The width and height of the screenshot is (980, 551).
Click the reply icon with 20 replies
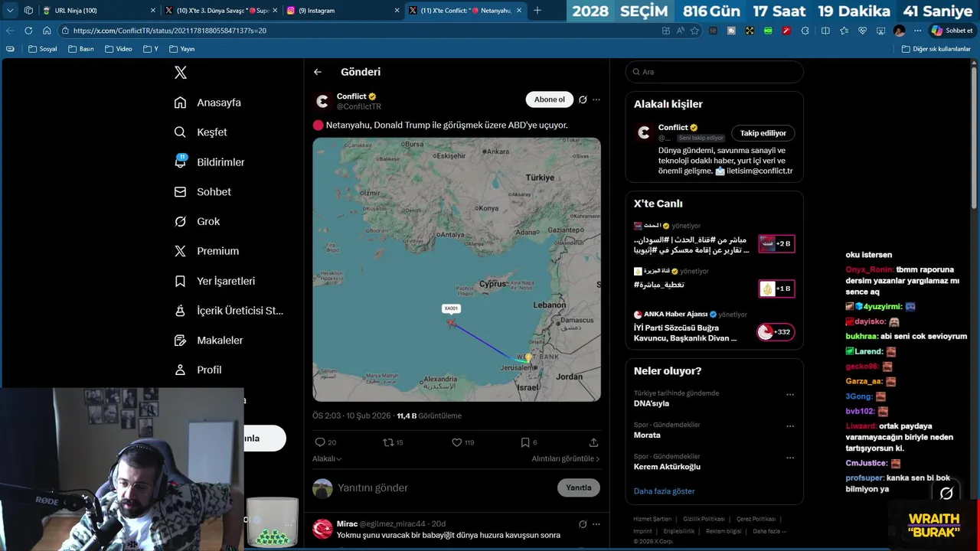pyautogui.click(x=320, y=442)
